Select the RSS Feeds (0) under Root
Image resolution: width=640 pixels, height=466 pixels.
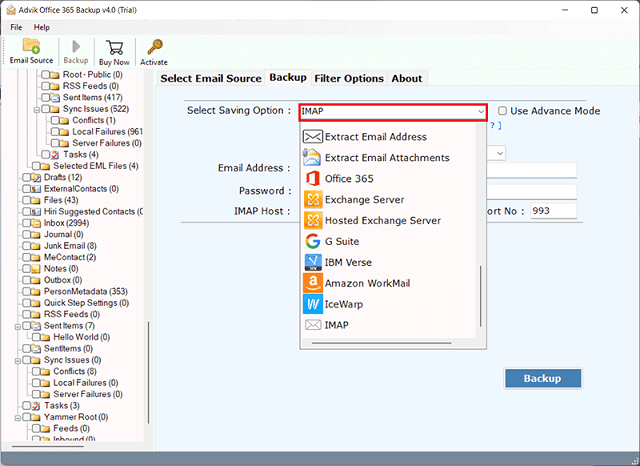point(91,86)
